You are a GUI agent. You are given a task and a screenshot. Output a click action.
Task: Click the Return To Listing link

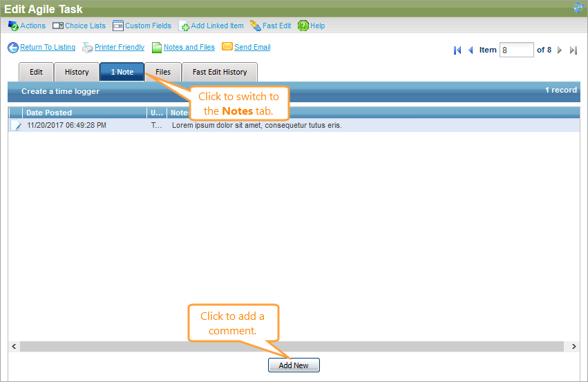click(x=48, y=47)
